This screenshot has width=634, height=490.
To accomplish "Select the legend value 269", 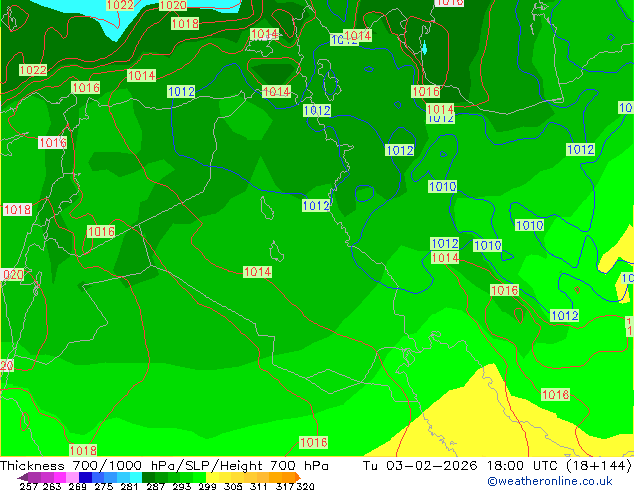I will click(x=78, y=486).
